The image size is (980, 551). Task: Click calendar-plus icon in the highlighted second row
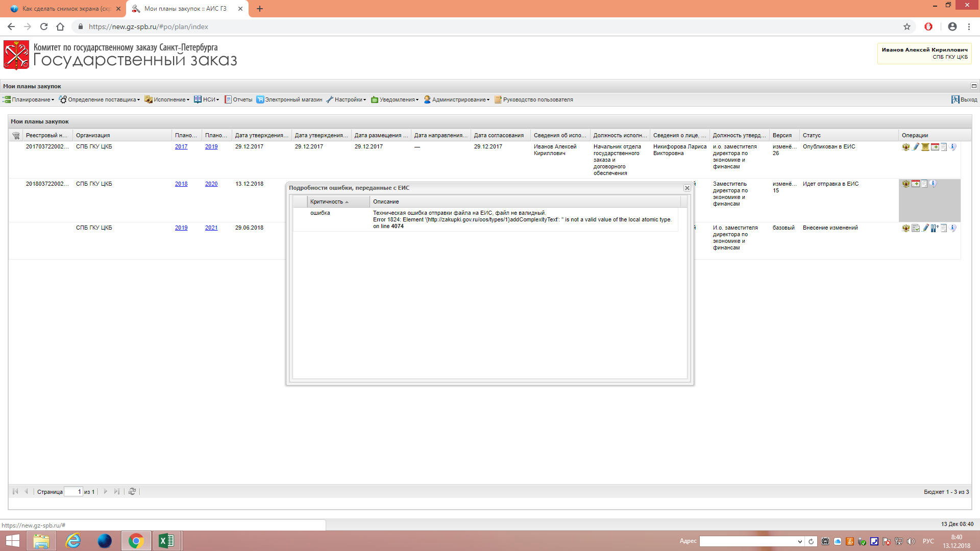coord(916,184)
